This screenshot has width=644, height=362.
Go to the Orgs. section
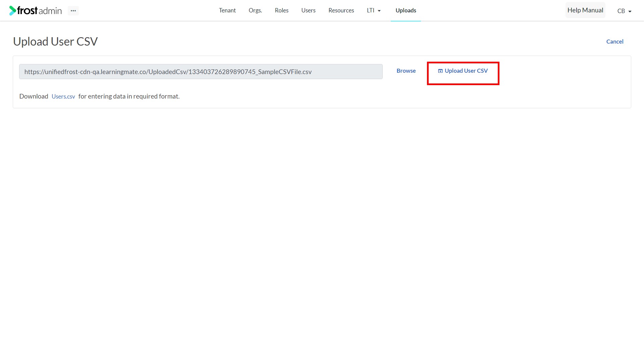[255, 10]
